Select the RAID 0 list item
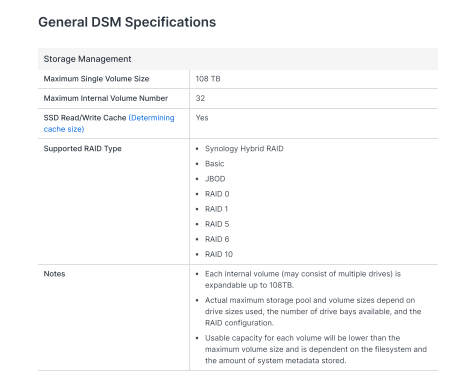The width and height of the screenshot is (472, 390). pyautogui.click(x=217, y=194)
